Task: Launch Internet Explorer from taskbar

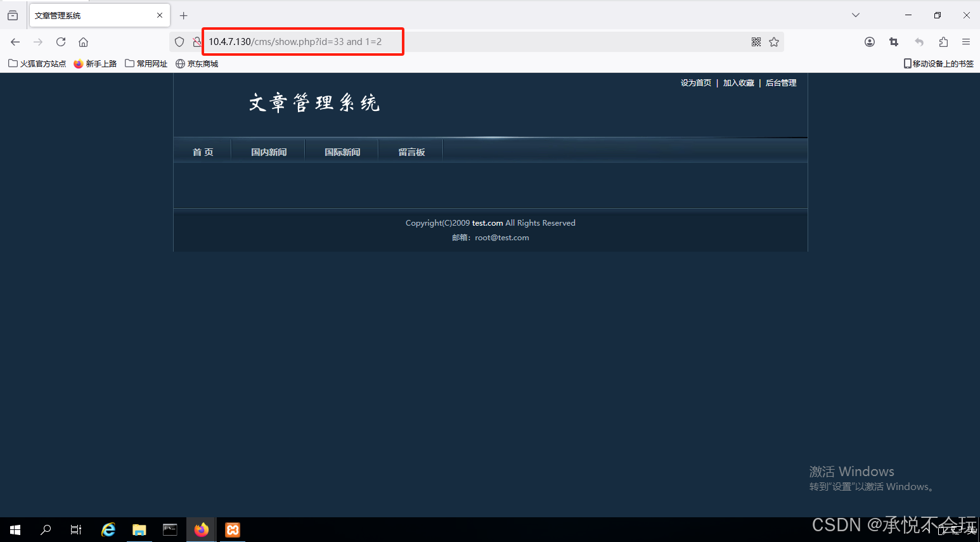Action: coord(108,530)
